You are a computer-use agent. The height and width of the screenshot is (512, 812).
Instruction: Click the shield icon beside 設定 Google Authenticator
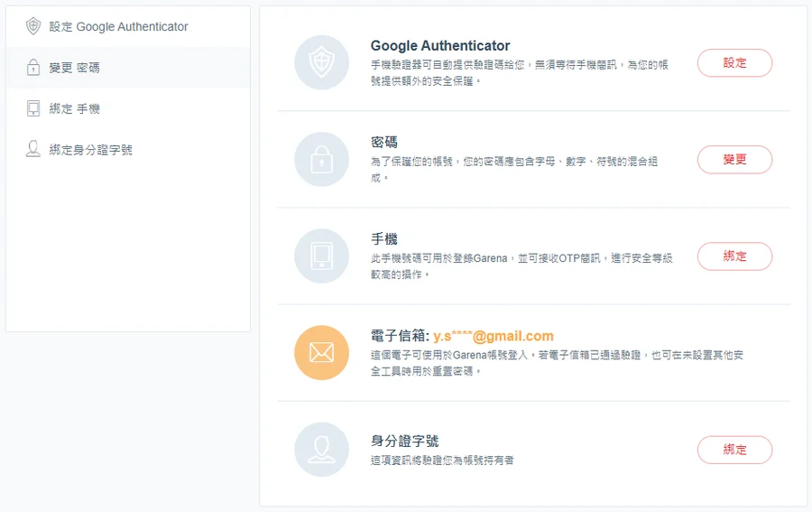tap(33, 26)
